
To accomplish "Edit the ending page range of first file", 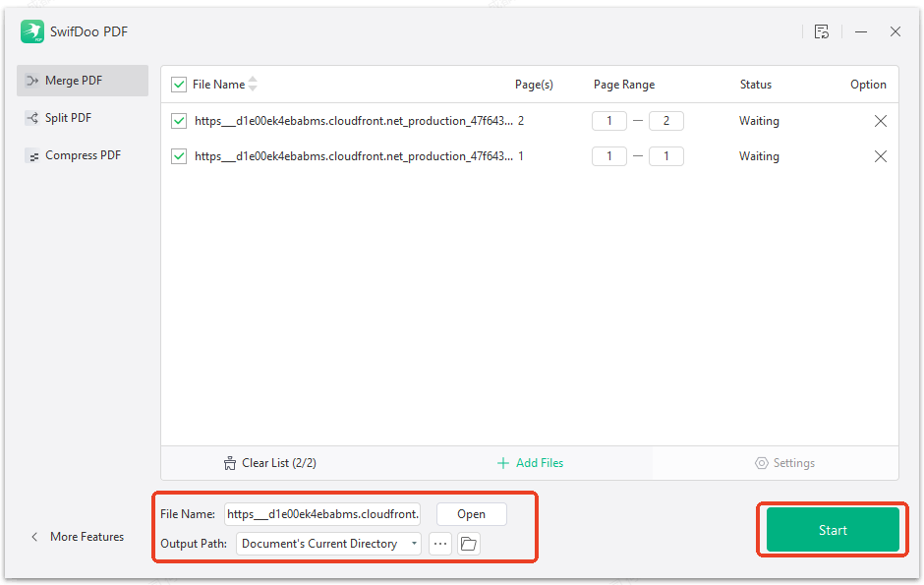I will [x=665, y=120].
